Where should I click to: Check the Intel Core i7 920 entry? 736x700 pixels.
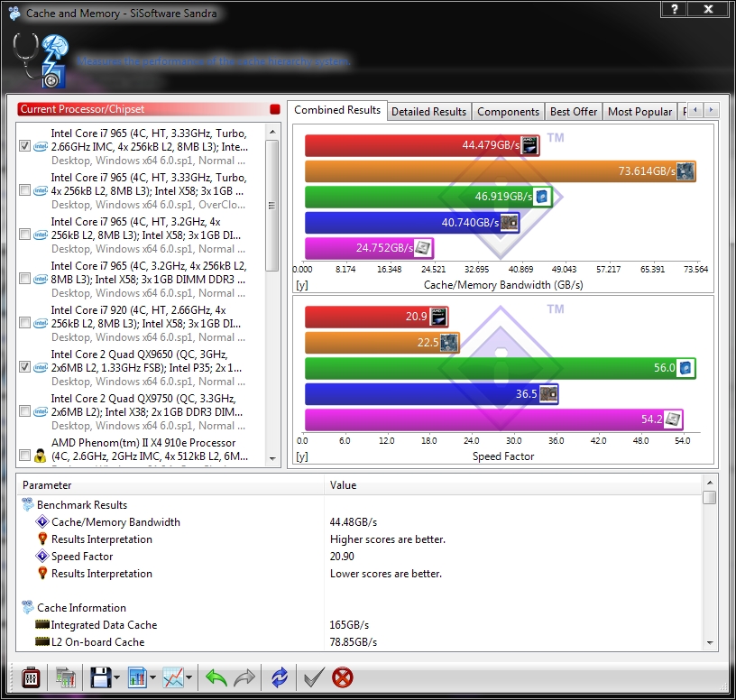pyautogui.click(x=25, y=323)
